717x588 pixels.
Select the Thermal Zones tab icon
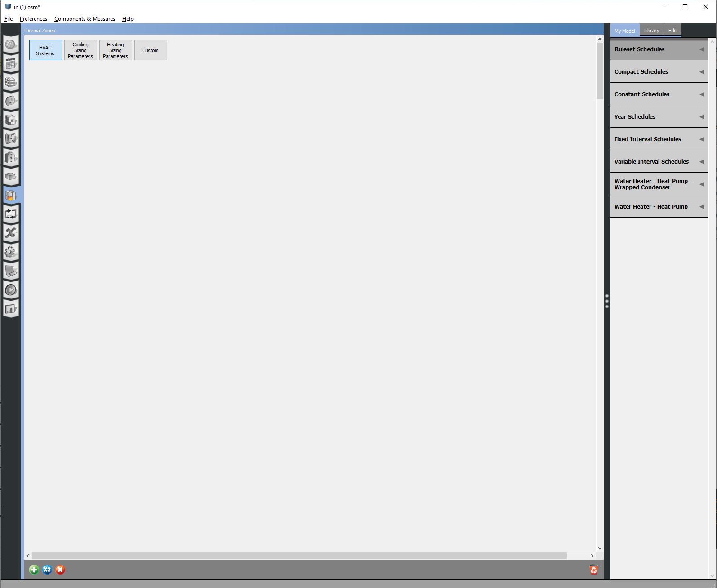coord(11,196)
